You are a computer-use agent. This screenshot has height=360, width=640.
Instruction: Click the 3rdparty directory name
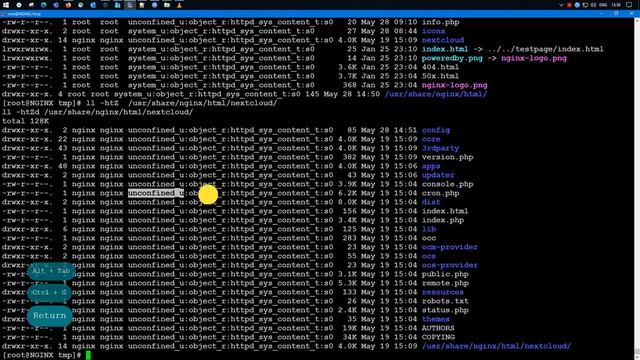440,148
